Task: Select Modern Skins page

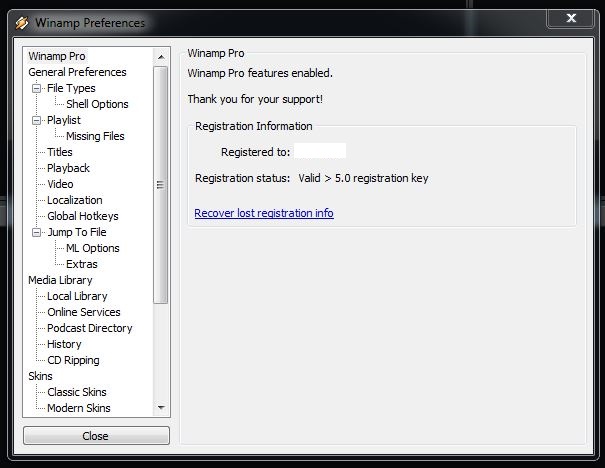Action: pos(79,408)
